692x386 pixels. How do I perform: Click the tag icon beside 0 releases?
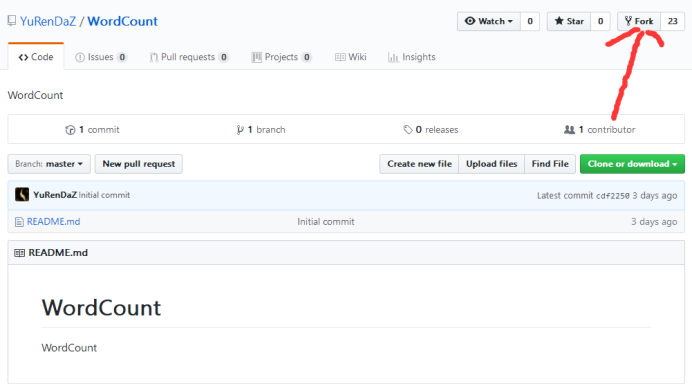click(407, 130)
